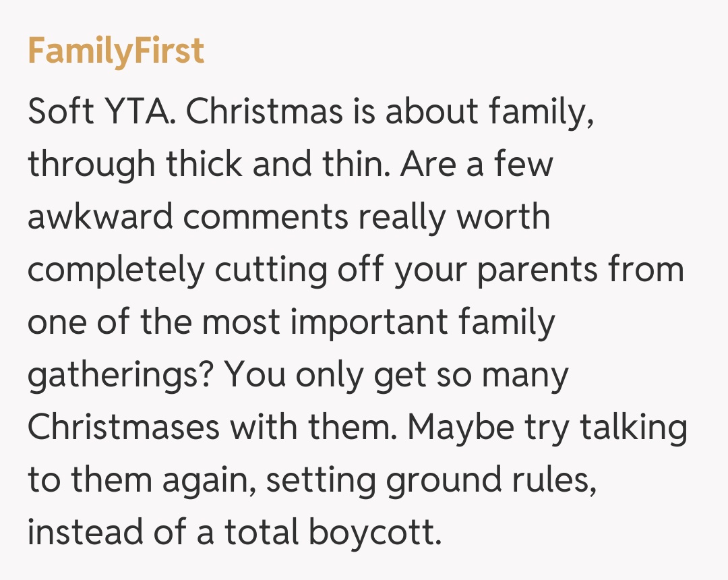This screenshot has height=580, width=728.
Task: Click the words "important family"
Action: point(423,322)
